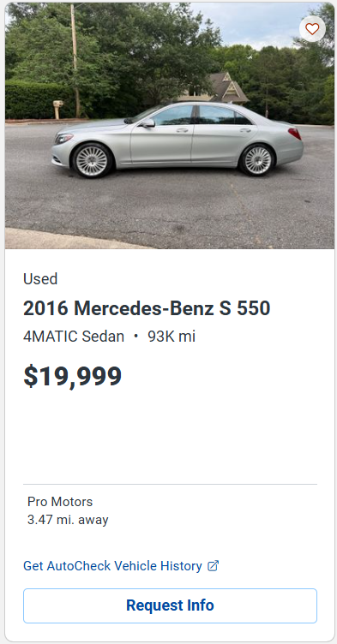Select the $19,999 price text
Screen dimensions: 337x644
tap(72, 377)
